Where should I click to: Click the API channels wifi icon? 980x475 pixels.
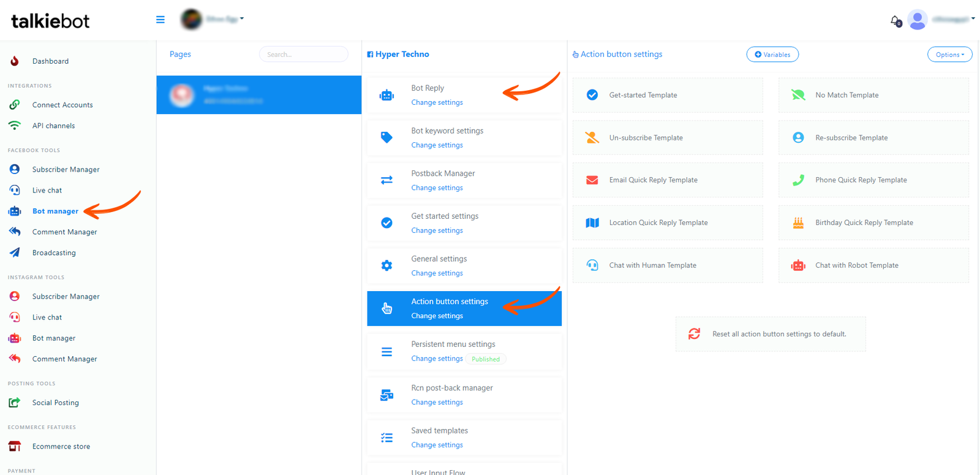pyautogui.click(x=15, y=126)
